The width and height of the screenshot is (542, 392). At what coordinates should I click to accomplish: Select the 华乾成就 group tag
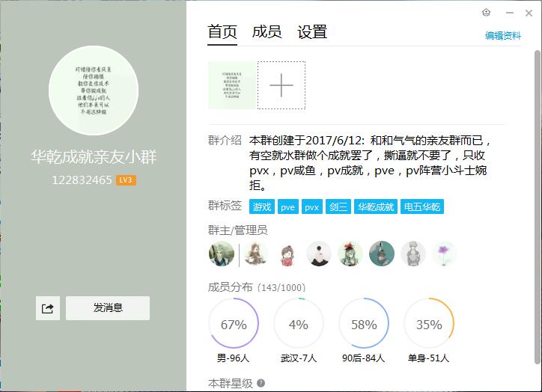pyautogui.click(x=375, y=206)
